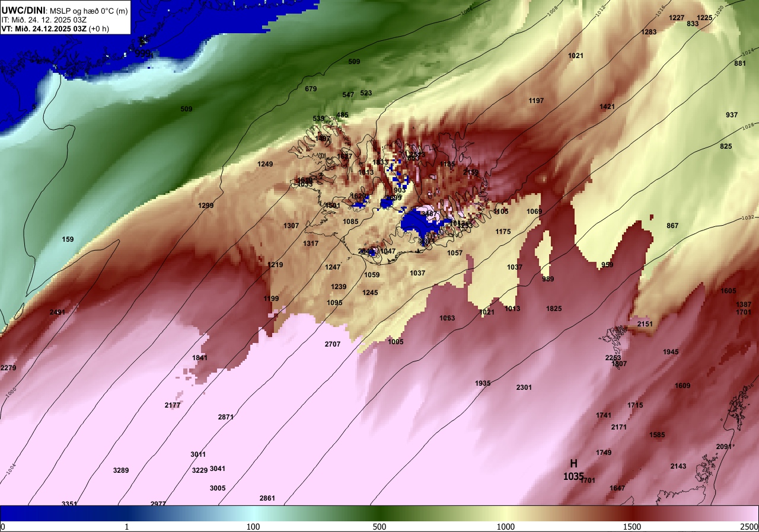Click the height value 2151
759x532 pixels.
tap(645, 324)
